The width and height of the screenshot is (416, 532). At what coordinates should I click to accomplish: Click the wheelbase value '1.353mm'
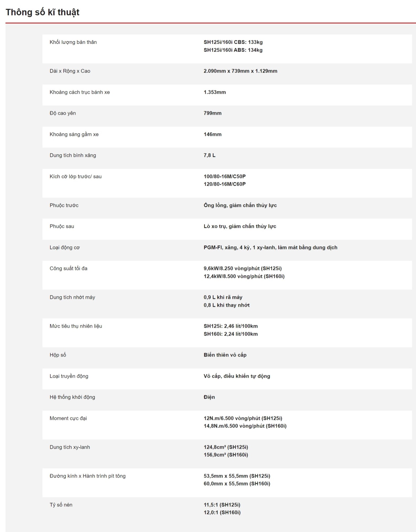(x=215, y=92)
